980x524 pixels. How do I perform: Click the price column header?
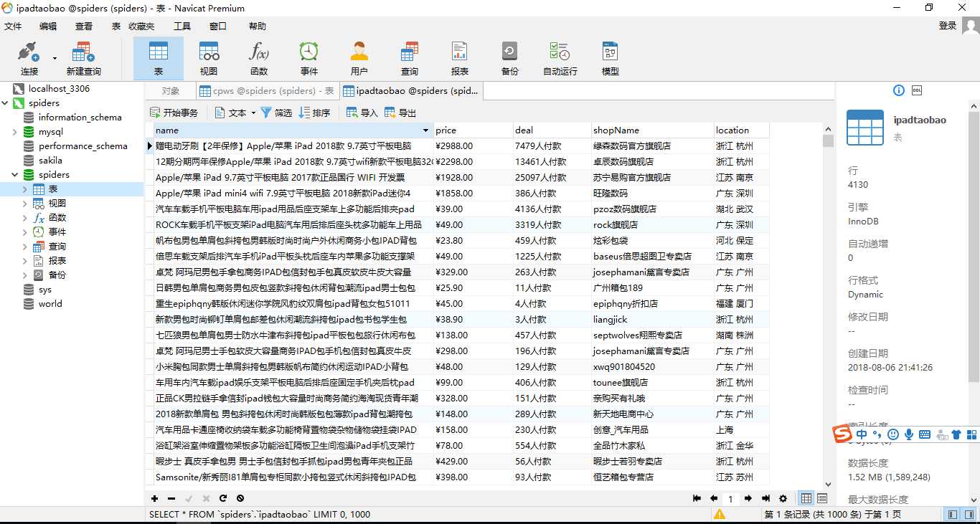click(473, 130)
